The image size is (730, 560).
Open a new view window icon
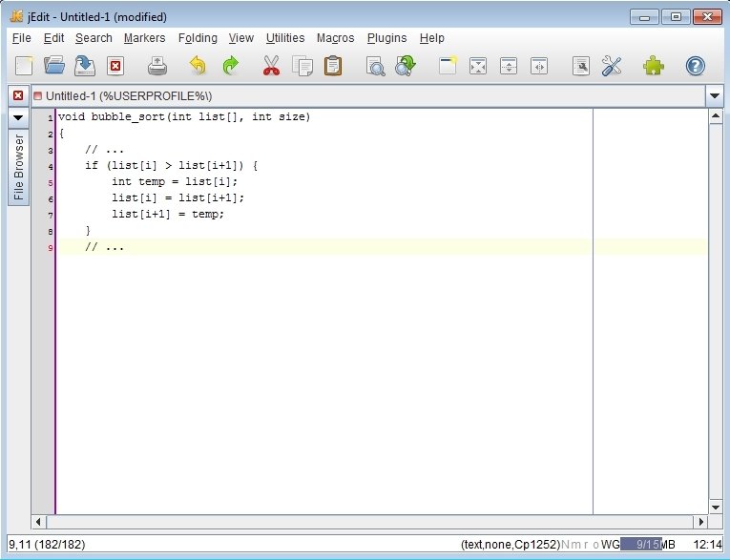pos(448,66)
